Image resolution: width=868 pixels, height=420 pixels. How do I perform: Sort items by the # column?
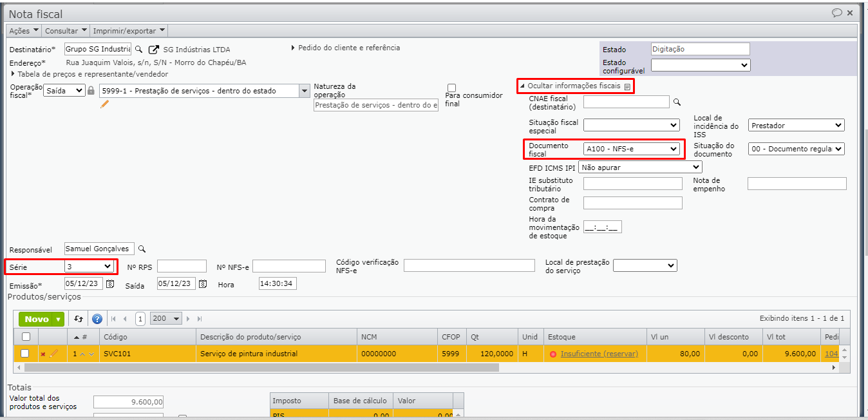[83, 337]
